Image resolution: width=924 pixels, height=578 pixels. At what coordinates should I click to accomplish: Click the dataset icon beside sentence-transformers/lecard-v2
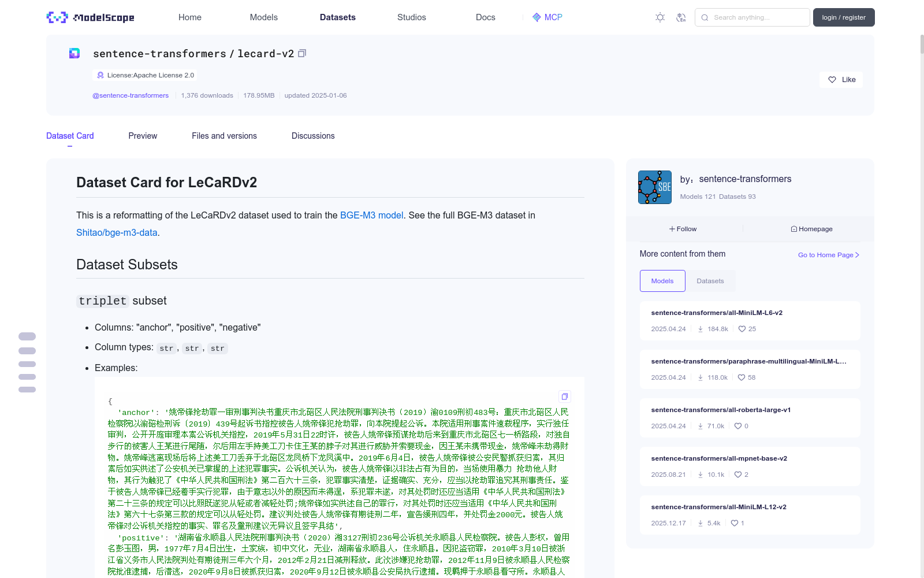pos(74,53)
